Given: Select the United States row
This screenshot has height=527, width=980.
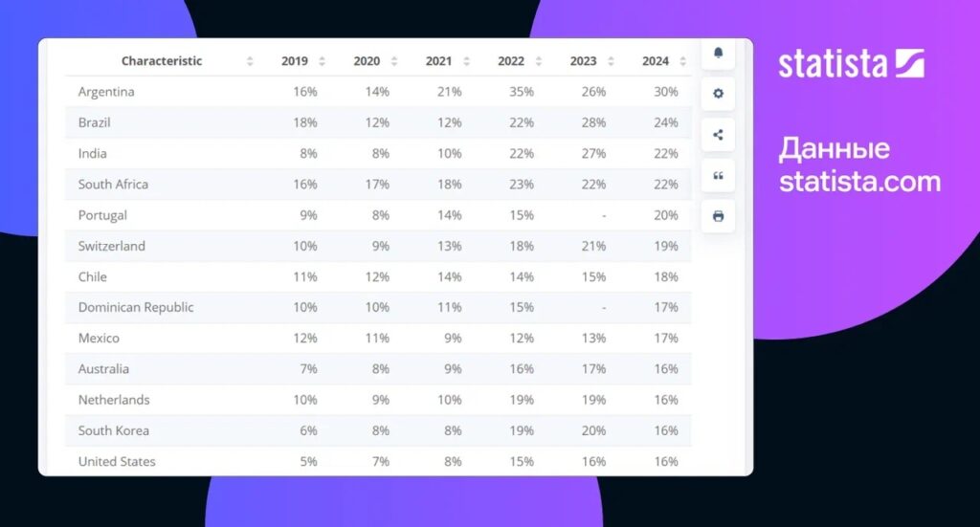Looking at the screenshot, I should pos(378,461).
